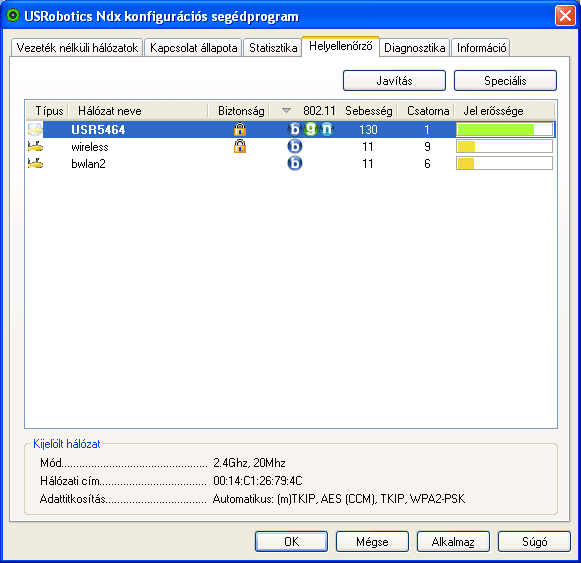Select the bwlan2 network name
This screenshot has height=563, width=581.
pyautogui.click(x=88, y=163)
